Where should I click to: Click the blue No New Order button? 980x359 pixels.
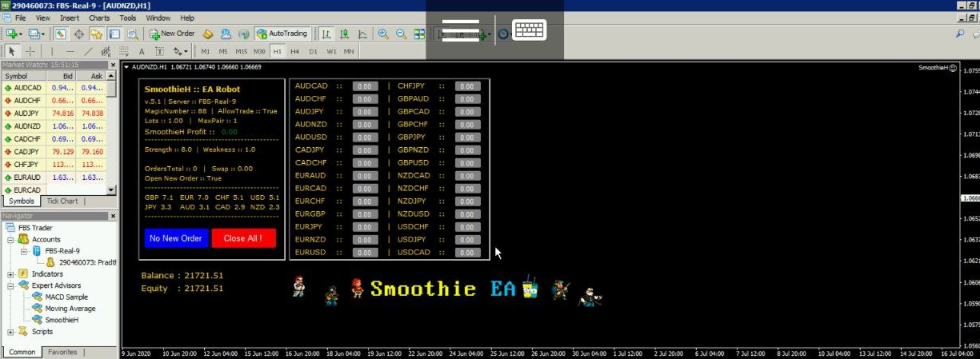click(x=176, y=238)
